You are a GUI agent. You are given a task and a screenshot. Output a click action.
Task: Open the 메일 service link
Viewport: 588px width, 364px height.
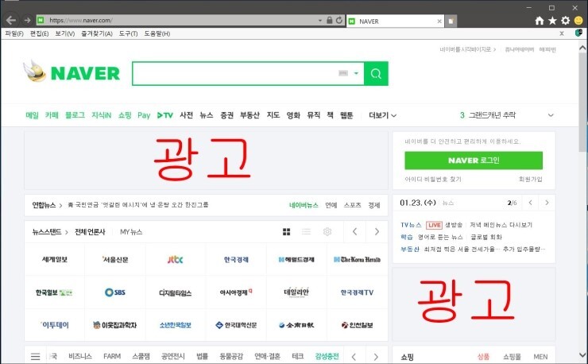(33, 115)
